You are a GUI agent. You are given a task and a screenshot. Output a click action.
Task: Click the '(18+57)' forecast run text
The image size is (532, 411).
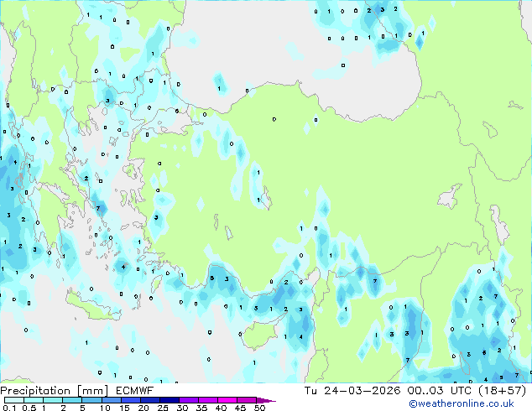(502, 391)
